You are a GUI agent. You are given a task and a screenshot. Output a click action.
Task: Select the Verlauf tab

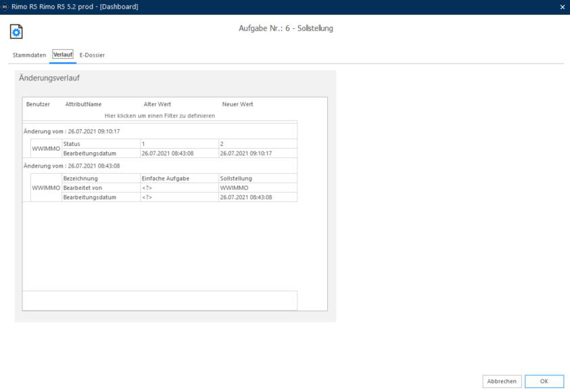coord(63,55)
